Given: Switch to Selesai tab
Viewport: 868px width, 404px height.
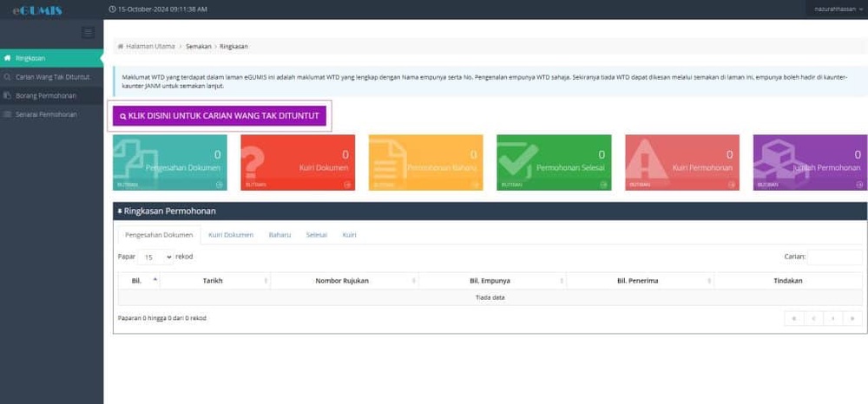Looking at the screenshot, I should click(317, 235).
